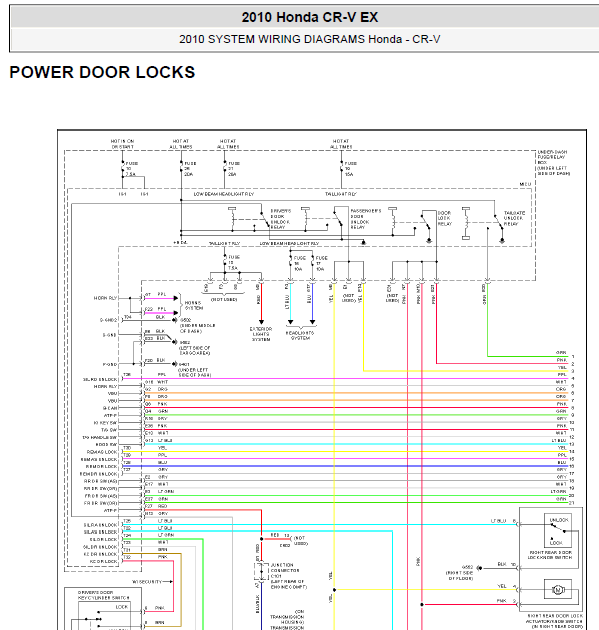Viewport: 599px width, 630px height.
Task: Click the 'T/G HANDLE SW' pin label
Action: pos(100,438)
